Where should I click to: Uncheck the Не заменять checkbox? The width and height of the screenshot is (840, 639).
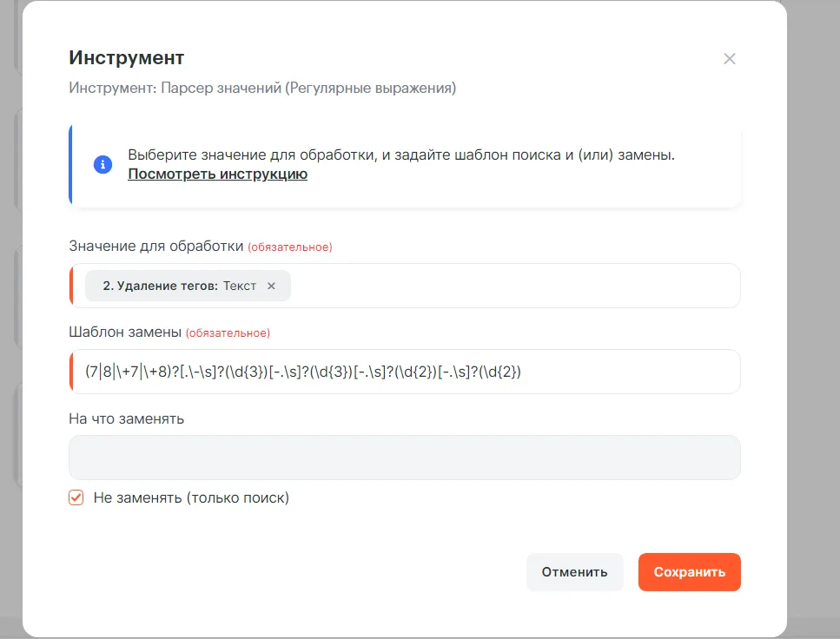click(x=76, y=498)
